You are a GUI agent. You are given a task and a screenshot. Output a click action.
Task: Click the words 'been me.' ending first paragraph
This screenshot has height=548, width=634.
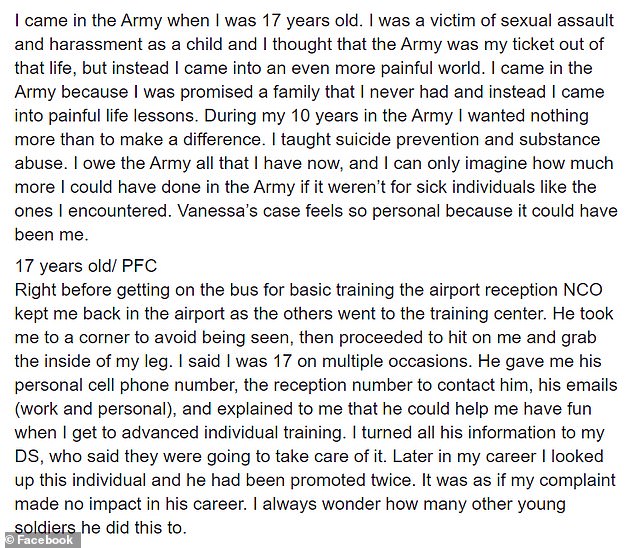click(51, 235)
